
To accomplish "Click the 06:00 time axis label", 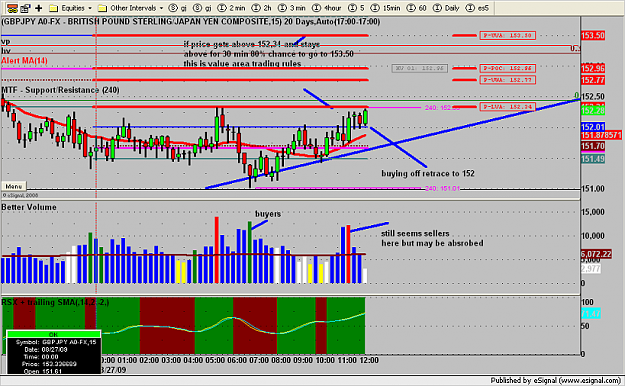I will click(237, 360).
